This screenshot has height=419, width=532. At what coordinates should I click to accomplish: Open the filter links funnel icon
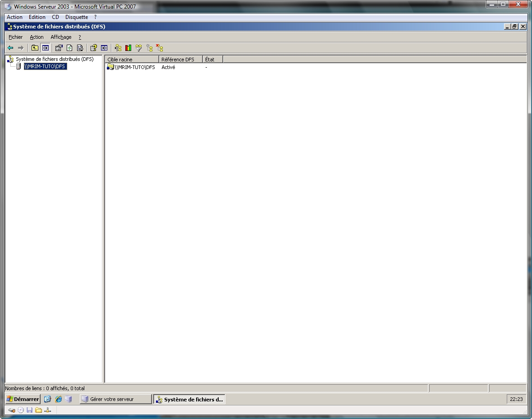click(139, 48)
